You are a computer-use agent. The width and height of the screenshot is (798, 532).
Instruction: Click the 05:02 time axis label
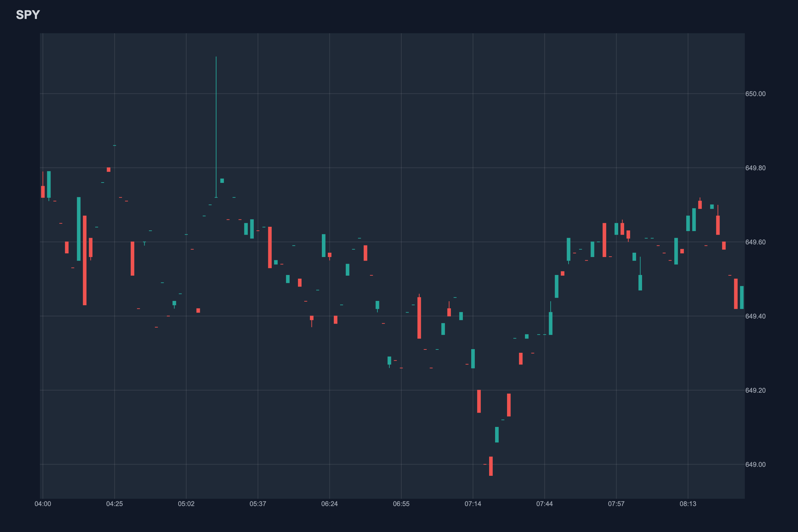[x=186, y=504]
